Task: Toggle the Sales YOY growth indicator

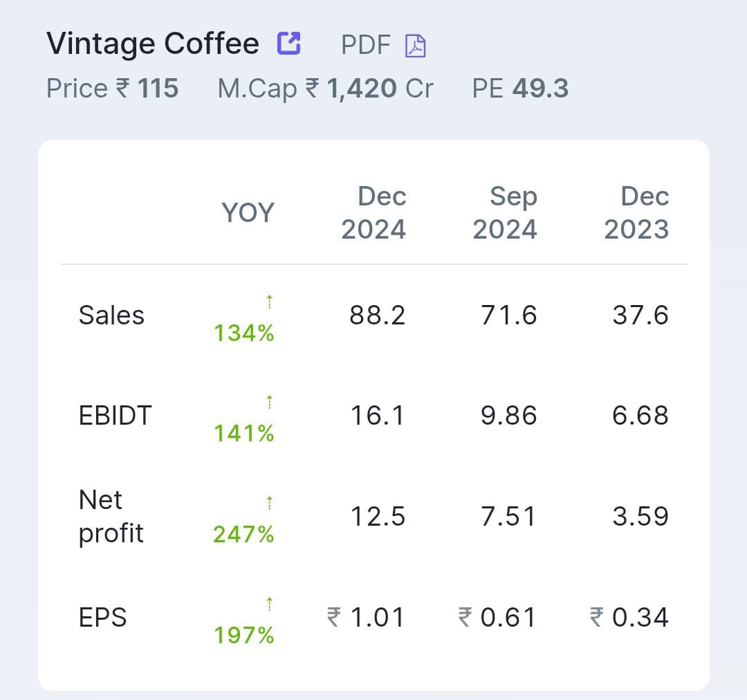Action: pos(246,333)
